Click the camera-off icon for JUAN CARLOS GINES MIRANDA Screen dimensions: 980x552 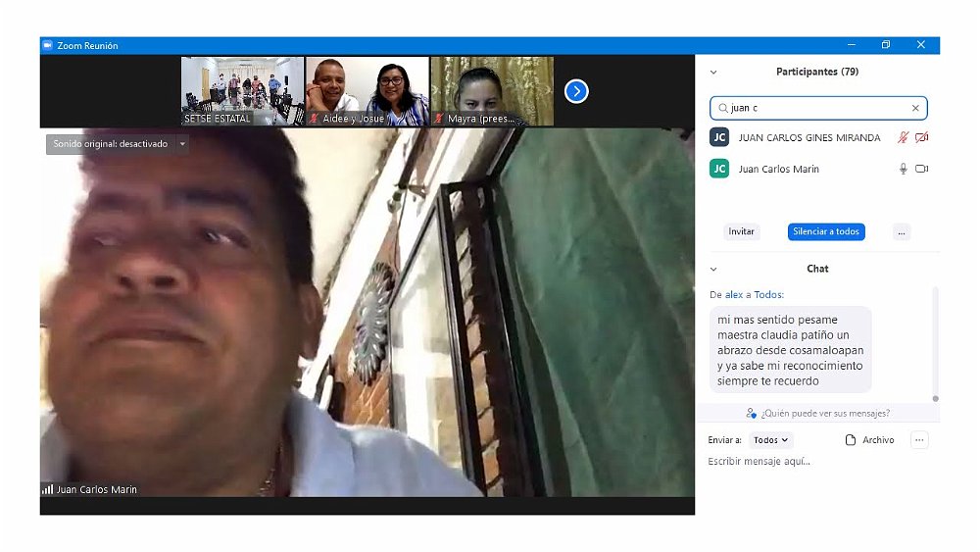coord(921,138)
